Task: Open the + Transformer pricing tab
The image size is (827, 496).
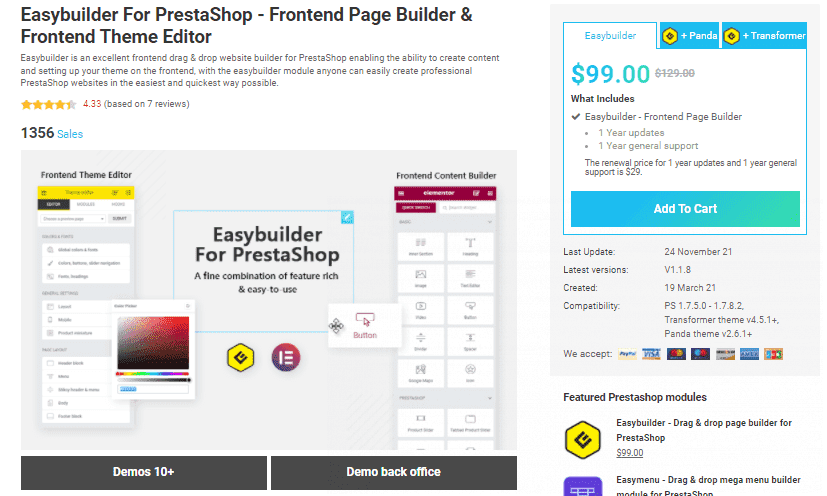Action: pos(764,36)
